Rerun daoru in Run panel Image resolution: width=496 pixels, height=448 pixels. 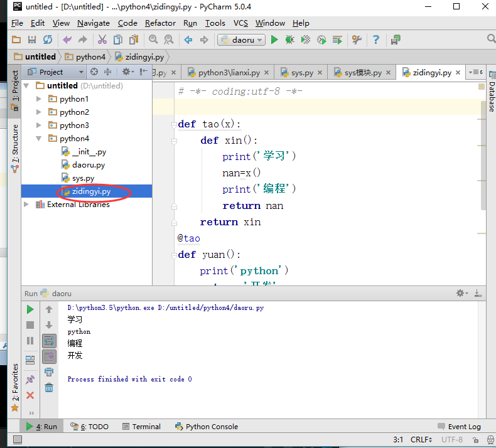[30, 309]
